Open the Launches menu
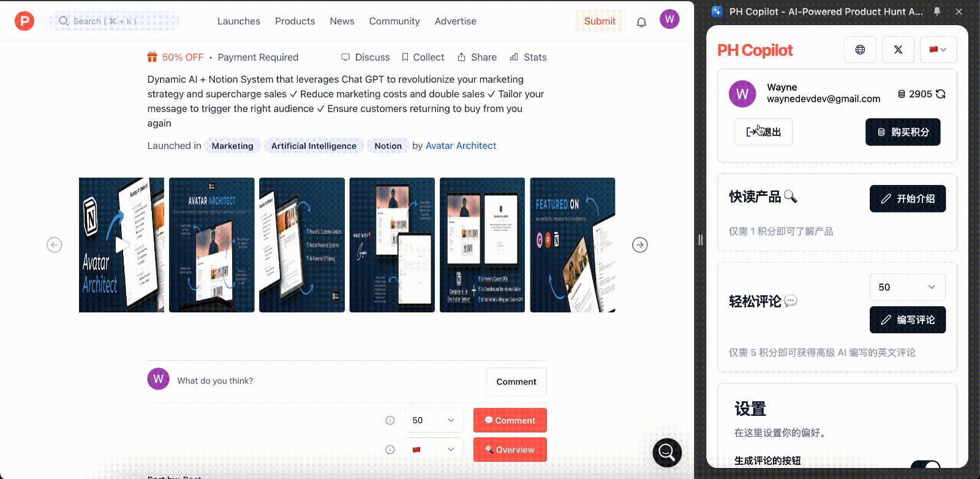 [239, 21]
